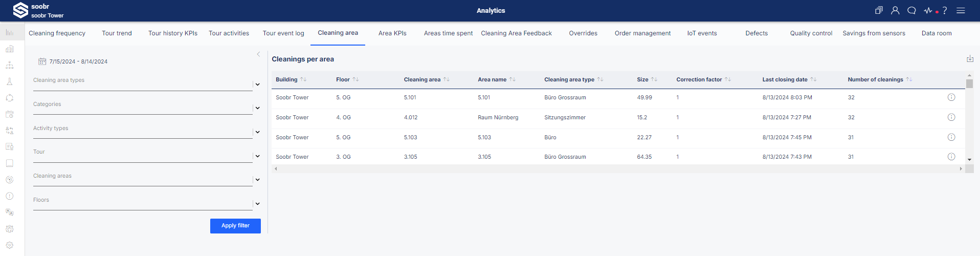Click the export download icon above table
Image resolution: width=980 pixels, height=256 pixels.
(970, 59)
